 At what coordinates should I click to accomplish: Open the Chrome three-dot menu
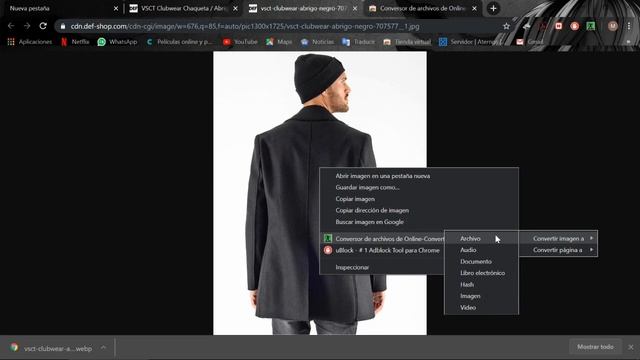pyautogui.click(x=629, y=26)
